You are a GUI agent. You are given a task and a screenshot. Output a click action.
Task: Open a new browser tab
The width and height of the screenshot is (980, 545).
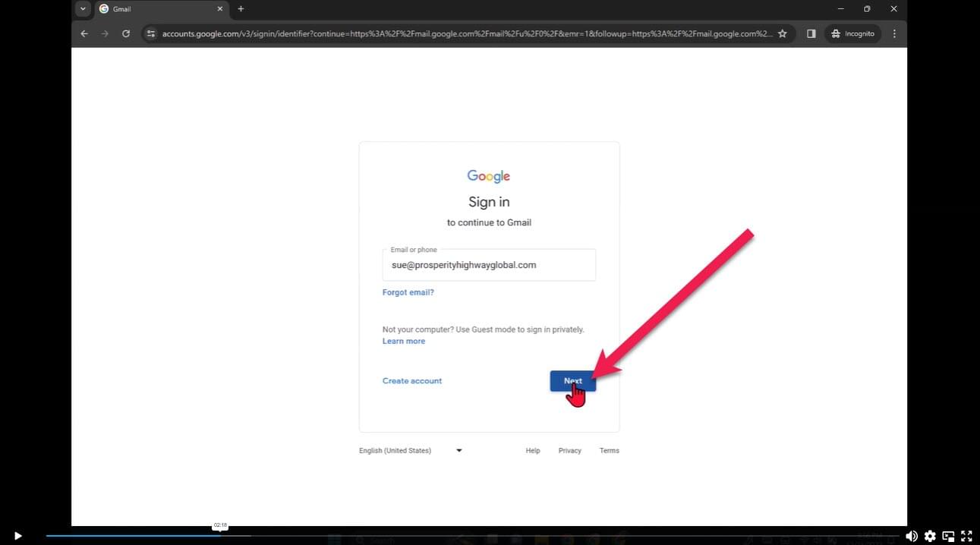click(241, 9)
